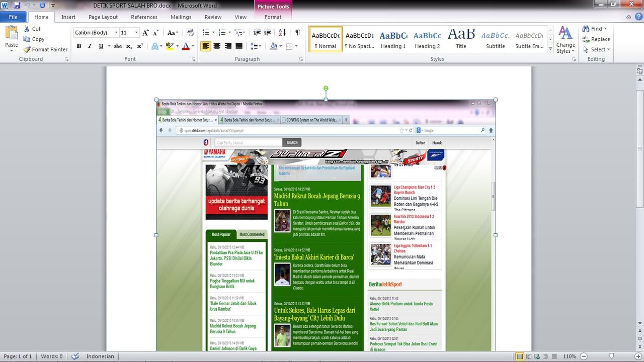Switch to Print Layout view in status bar
644x362 pixels.
click(x=520, y=356)
